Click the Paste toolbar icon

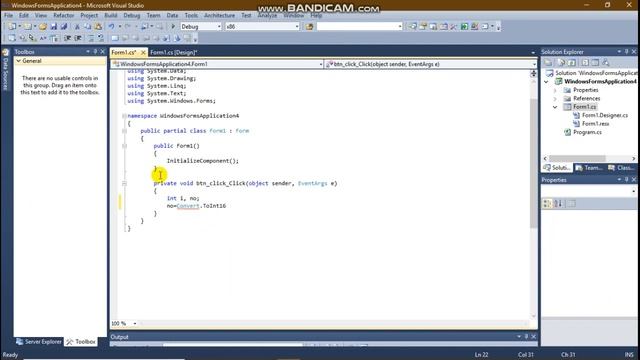coord(98,27)
